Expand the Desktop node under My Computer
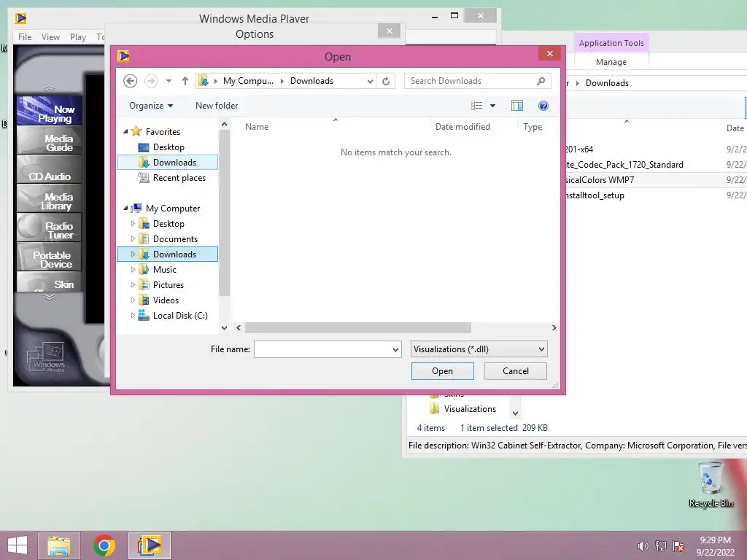747x560 pixels. (133, 223)
